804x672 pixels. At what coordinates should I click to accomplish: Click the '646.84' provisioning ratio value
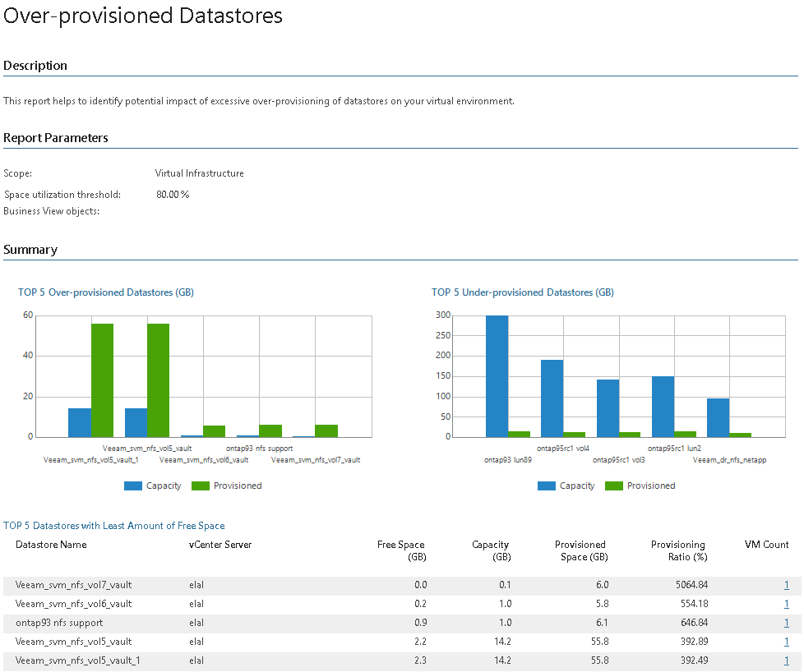(695, 623)
